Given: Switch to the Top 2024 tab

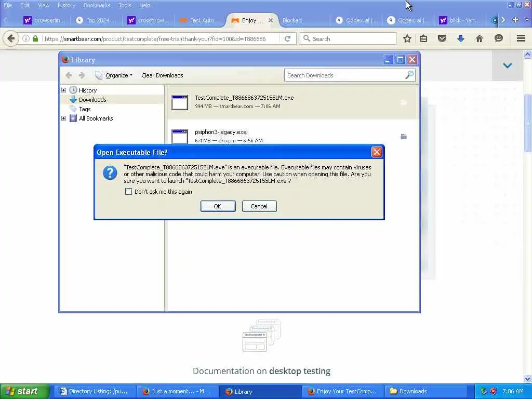Looking at the screenshot, I should coord(96,20).
